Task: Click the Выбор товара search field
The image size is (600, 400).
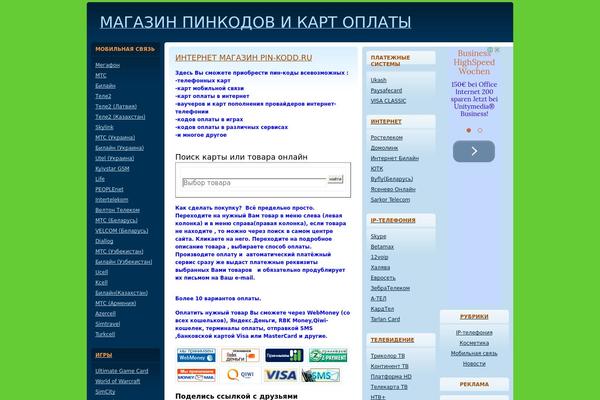Action: pyautogui.click(x=254, y=183)
